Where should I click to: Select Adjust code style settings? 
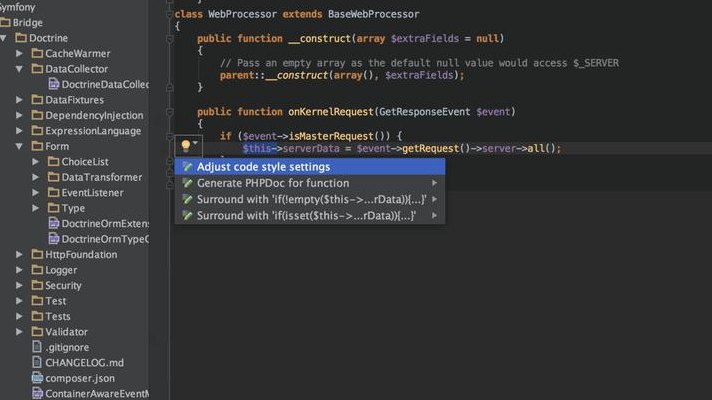(310, 167)
